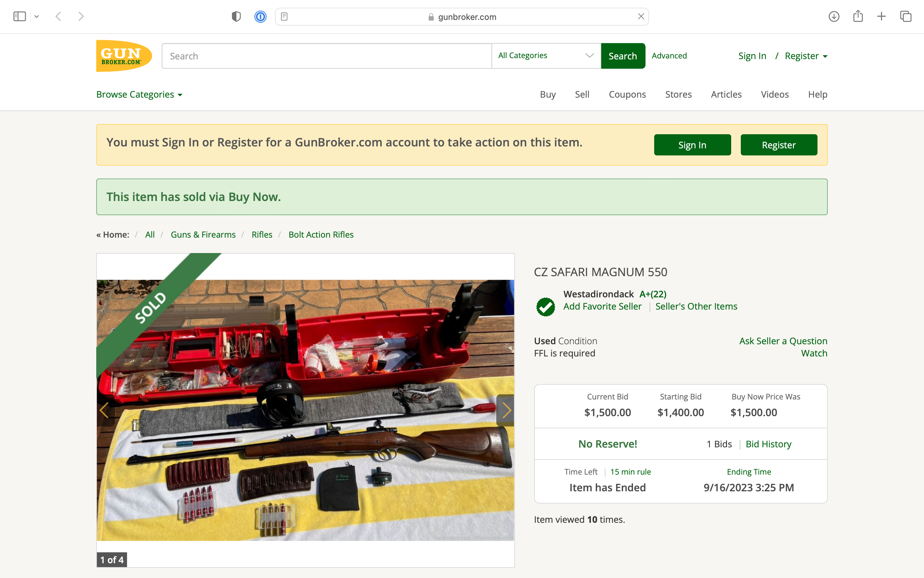The image size is (924, 578).
Task: Show the reader view page icon
Action: click(x=284, y=16)
